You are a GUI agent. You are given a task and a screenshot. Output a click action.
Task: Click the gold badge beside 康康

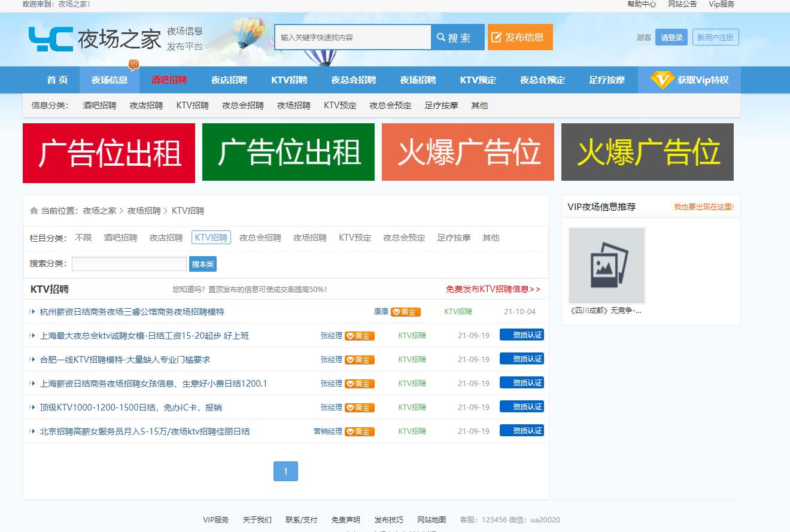[x=406, y=312]
